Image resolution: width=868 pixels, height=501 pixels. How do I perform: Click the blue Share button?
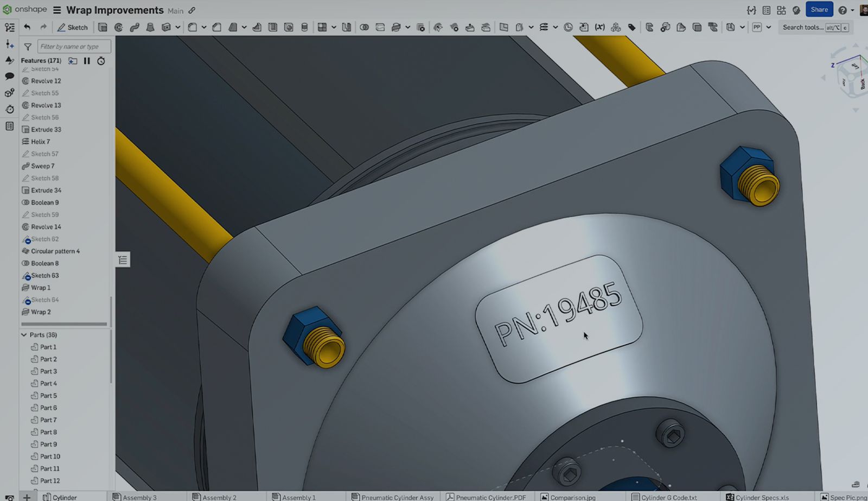pyautogui.click(x=819, y=10)
